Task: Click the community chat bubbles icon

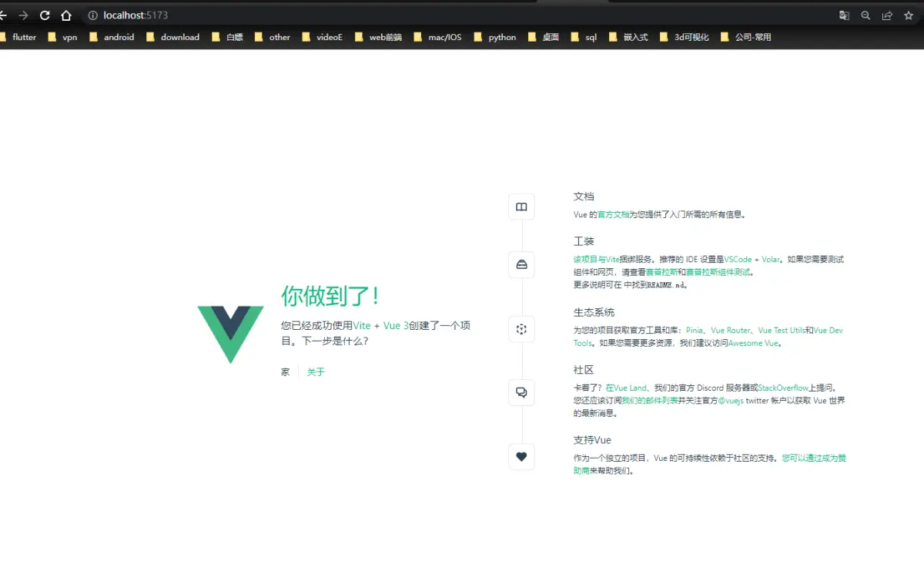Action: coord(521,392)
